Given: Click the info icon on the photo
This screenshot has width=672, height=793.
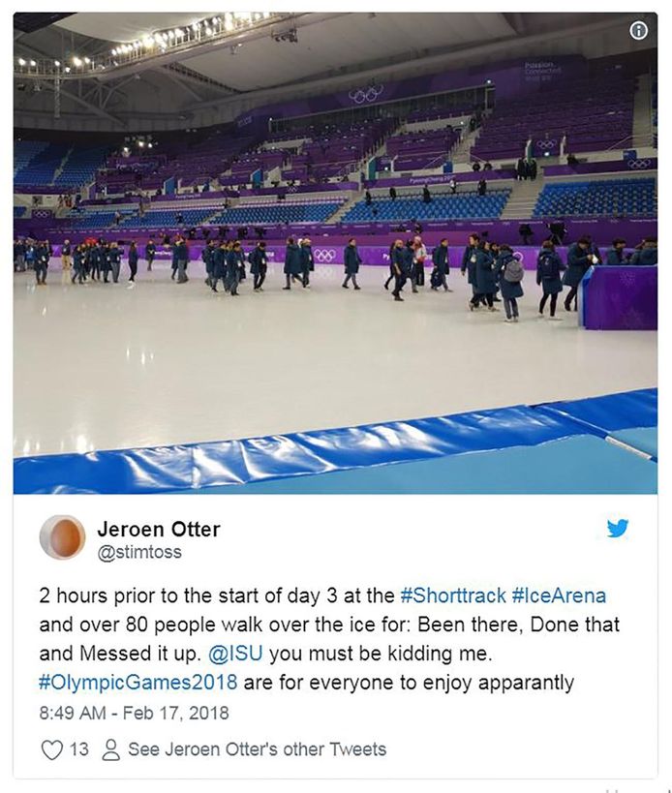Looking at the screenshot, I should (639, 31).
